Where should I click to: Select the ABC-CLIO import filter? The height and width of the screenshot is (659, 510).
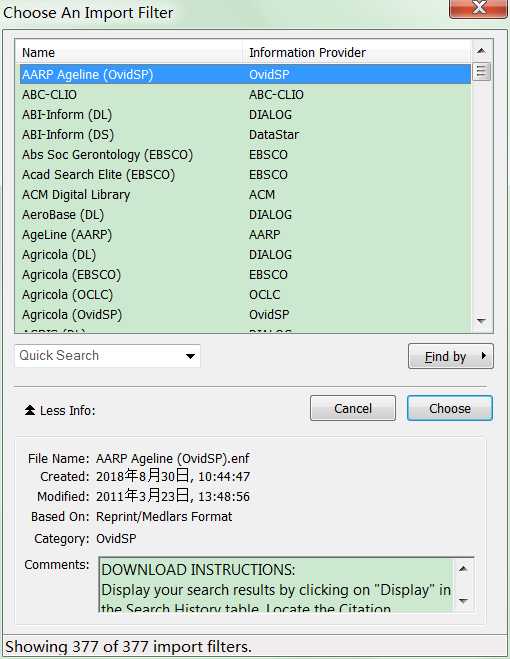[x=245, y=95]
